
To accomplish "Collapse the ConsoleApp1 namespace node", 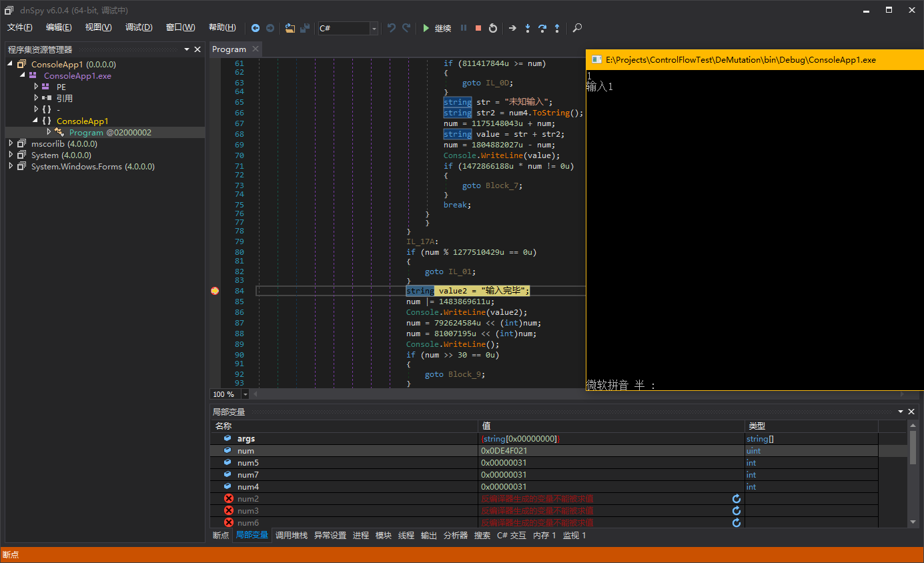I will 35,121.
